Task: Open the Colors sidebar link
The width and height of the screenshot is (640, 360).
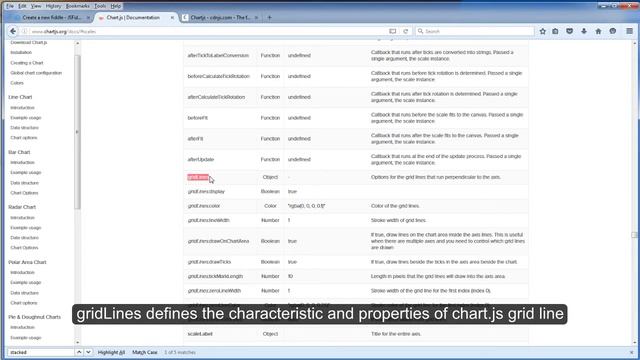Action: click(x=17, y=83)
